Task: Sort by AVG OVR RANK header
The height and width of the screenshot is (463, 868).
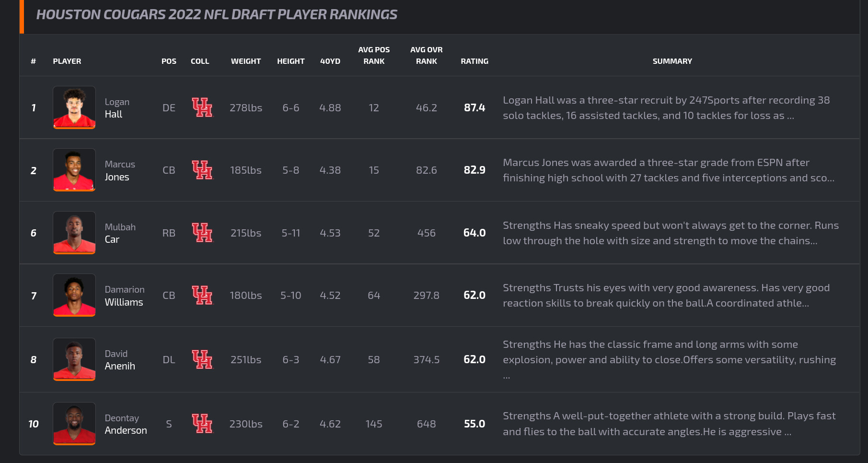Action: click(x=427, y=55)
